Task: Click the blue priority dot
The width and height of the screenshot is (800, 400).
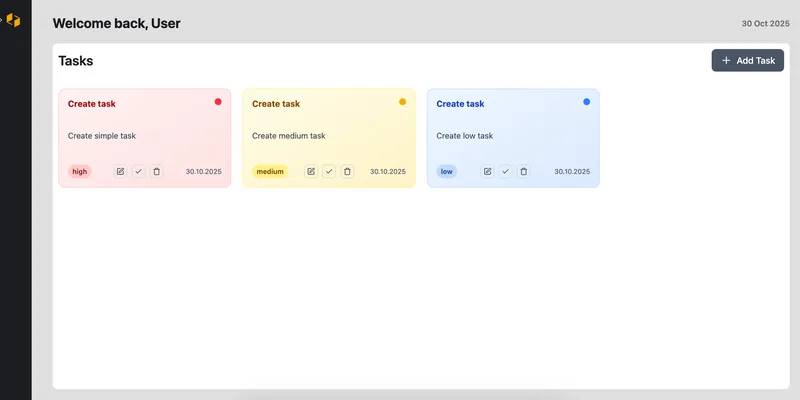Action: pyautogui.click(x=587, y=102)
